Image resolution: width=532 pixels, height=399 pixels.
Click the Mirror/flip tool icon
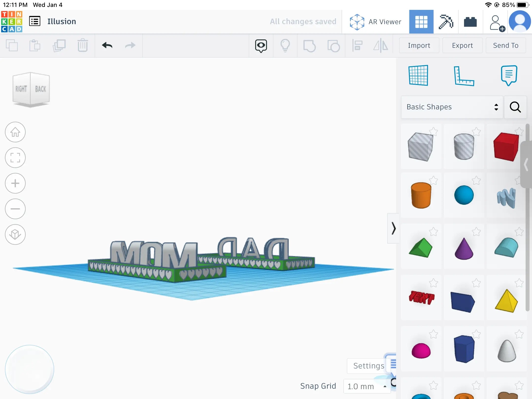coord(381,46)
